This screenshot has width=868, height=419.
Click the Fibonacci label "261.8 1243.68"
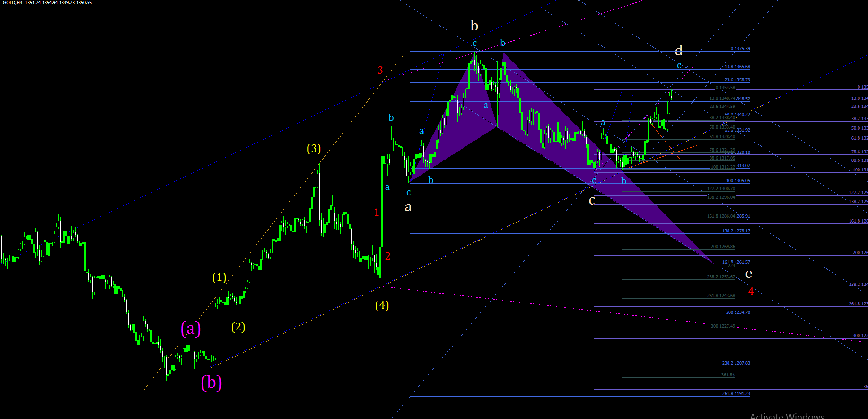721,296
